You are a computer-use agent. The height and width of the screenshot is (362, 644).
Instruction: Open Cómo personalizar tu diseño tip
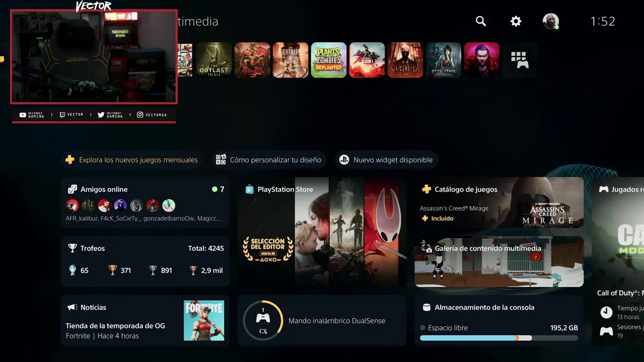point(268,160)
